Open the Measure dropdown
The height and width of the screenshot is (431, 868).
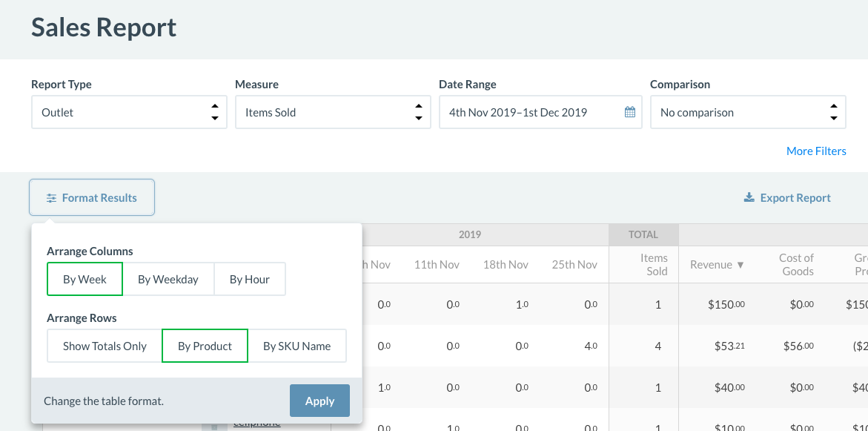pos(333,113)
